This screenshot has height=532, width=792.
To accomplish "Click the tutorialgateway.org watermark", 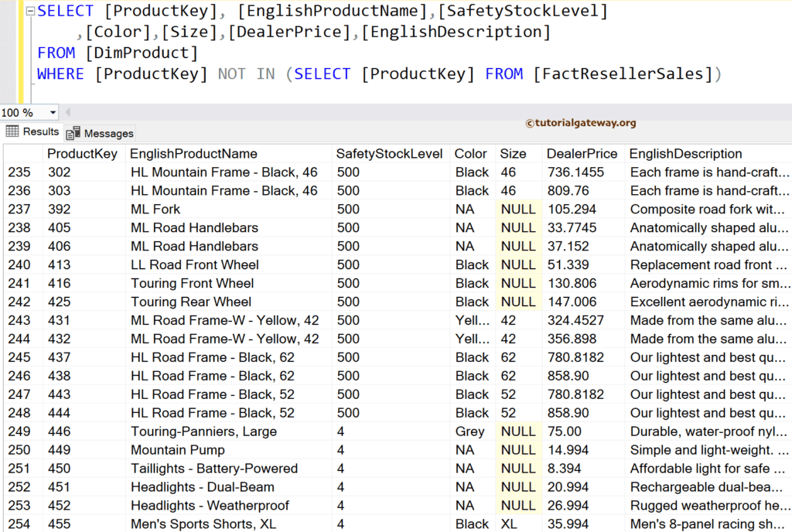I will (580, 122).
